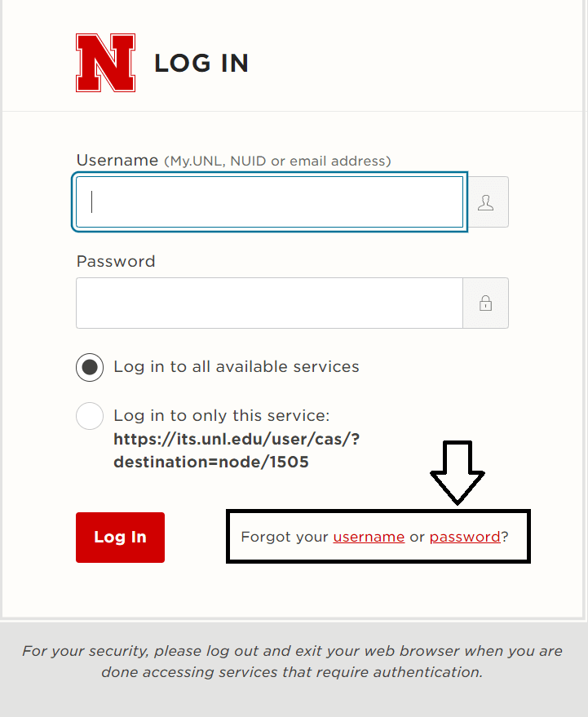Click the red Log In button
Viewport: 588px width, 717px height.
[120, 538]
